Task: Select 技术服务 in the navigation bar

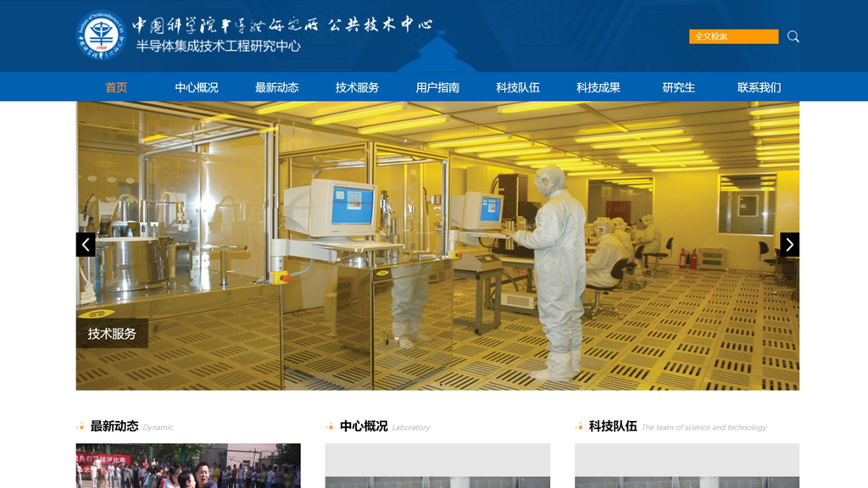Action: pyautogui.click(x=357, y=87)
